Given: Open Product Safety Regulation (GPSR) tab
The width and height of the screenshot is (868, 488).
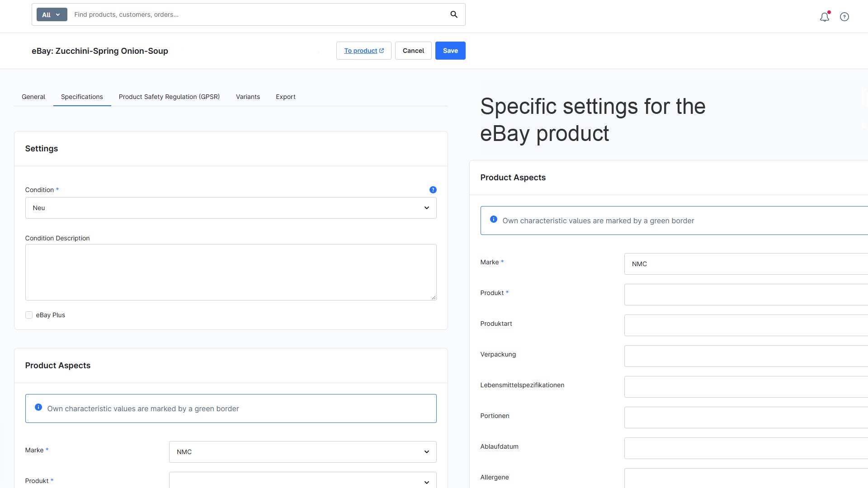Looking at the screenshot, I should click(x=169, y=97).
